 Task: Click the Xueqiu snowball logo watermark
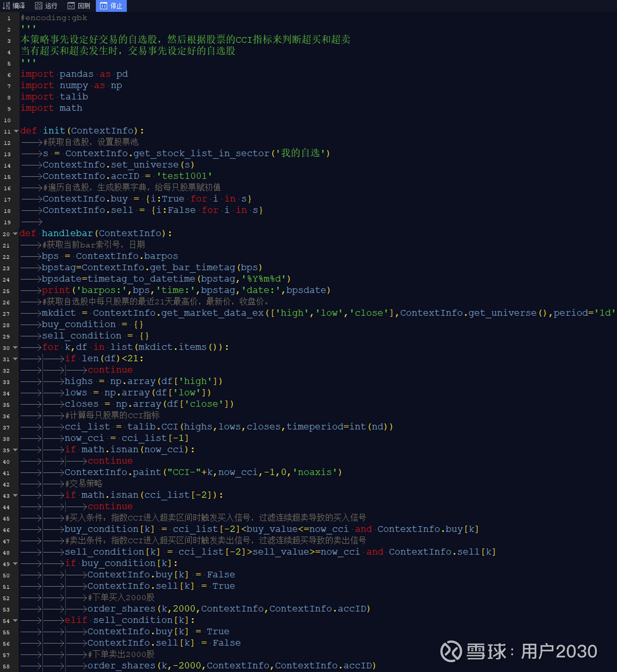point(451,651)
